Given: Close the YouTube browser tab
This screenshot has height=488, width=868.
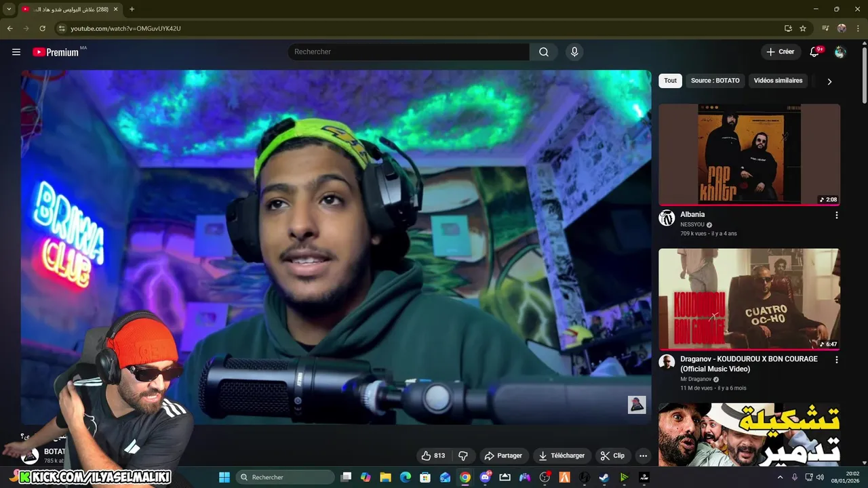Looking at the screenshot, I should (115, 9).
